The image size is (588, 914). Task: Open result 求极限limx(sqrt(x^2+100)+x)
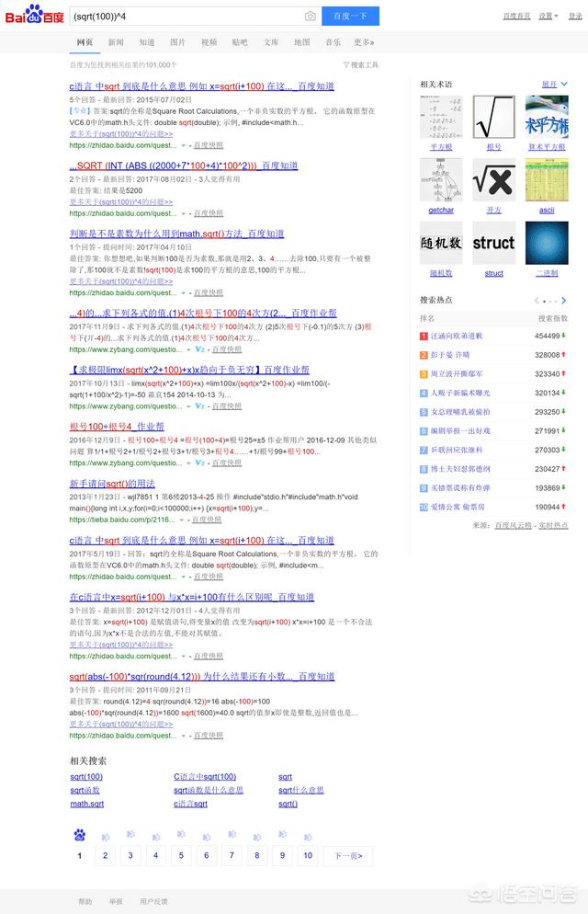(x=189, y=371)
